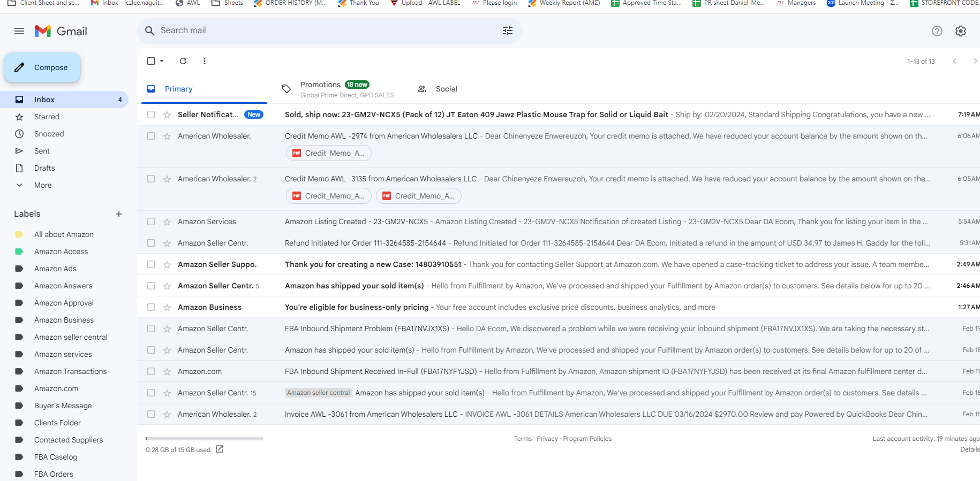Star the Amazon Seller Support email
The width and height of the screenshot is (980, 481).
pyautogui.click(x=167, y=264)
